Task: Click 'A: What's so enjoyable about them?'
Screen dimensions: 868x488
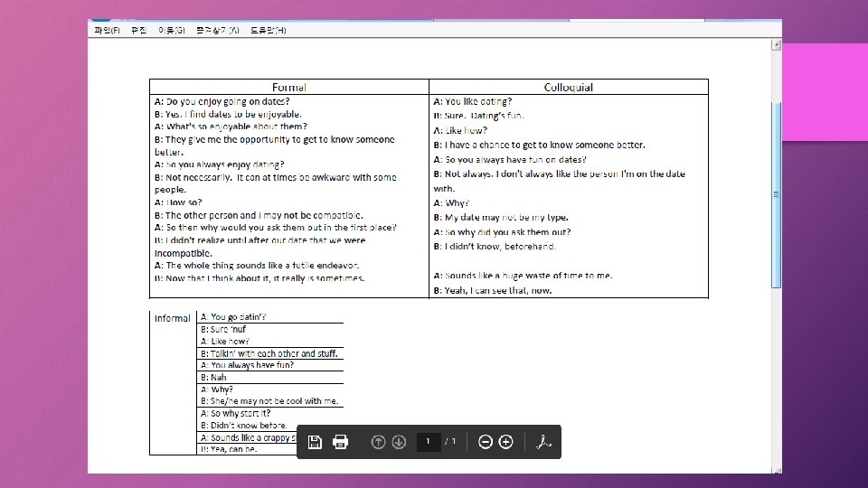Action: (231, 127)
